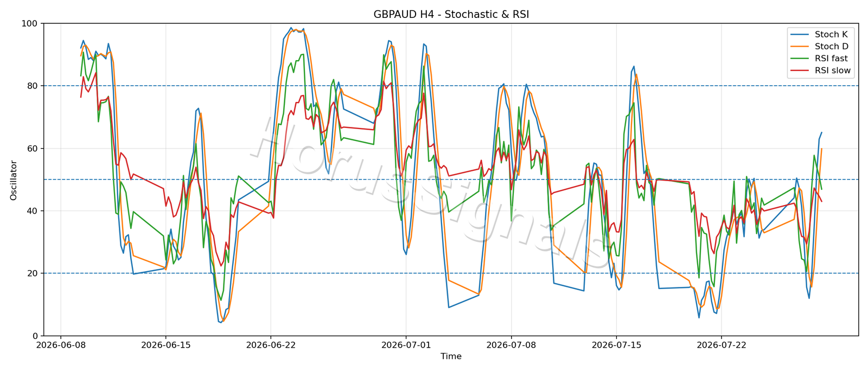The width and height of the screenshot is (868, 372).
Task: Click the 2026-06-08 date tick label
Action: [60, 344]
